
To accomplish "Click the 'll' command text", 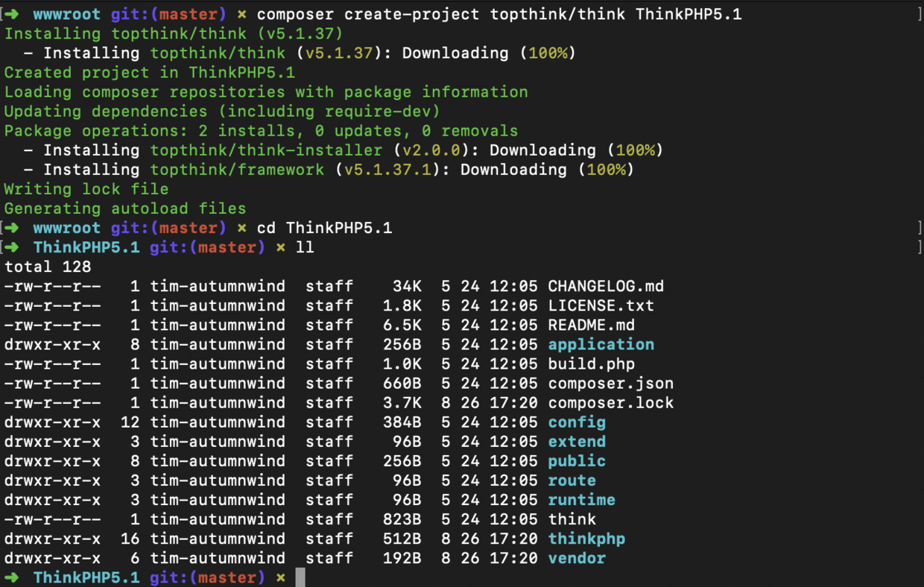I will (x=305, y=247).
